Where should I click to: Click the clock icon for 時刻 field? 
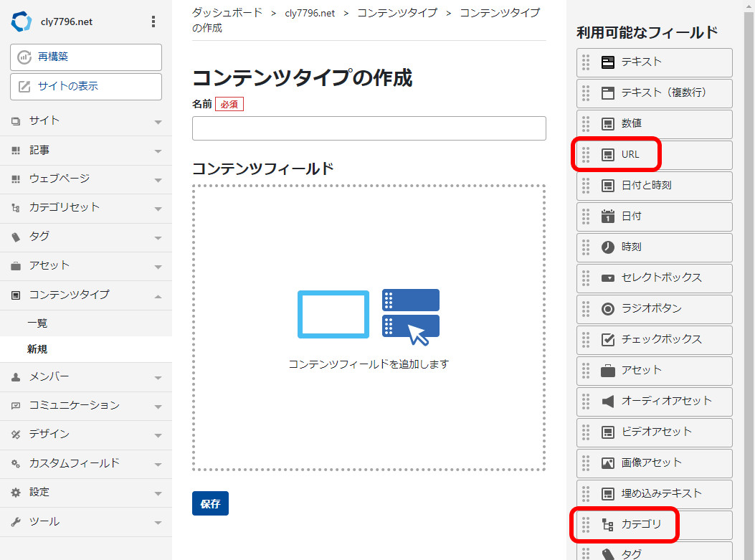[608, 247]
